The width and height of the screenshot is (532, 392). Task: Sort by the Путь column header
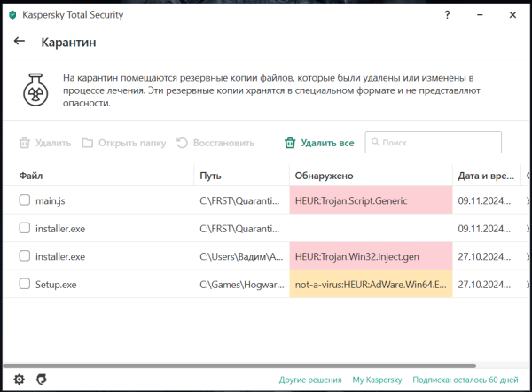[x=211, y=176]
